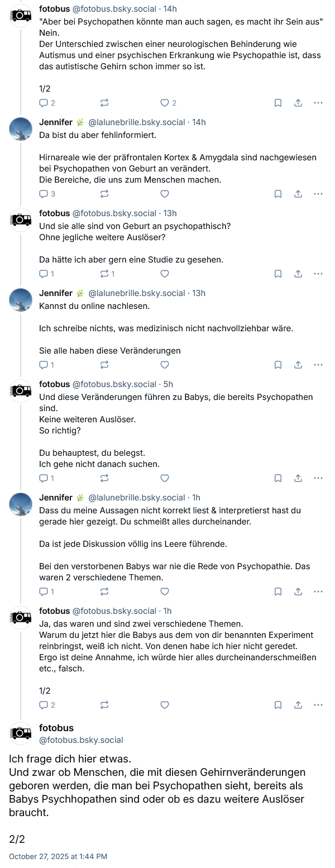
Task: Repost fotobus's post asking for a Studie
Action: pyautogui.click(x=104, y=274)
